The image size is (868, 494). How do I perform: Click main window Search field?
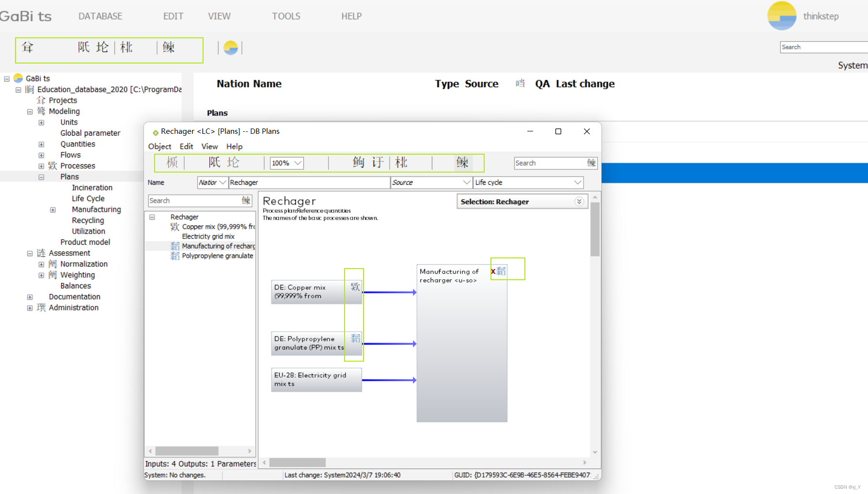coord(823,47)
